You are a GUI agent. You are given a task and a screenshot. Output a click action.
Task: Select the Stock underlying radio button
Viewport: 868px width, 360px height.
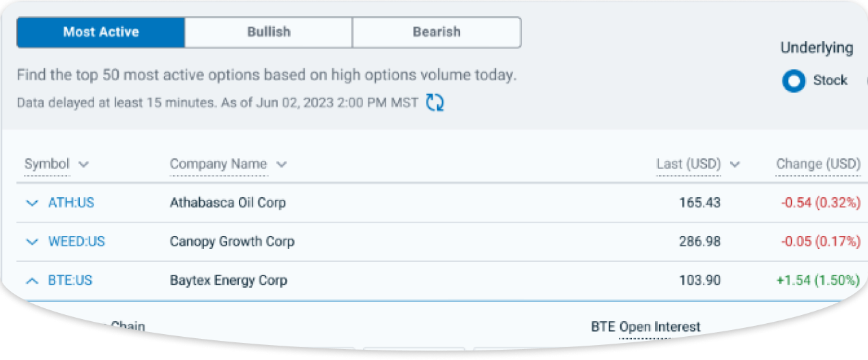(x=794, y=80)
